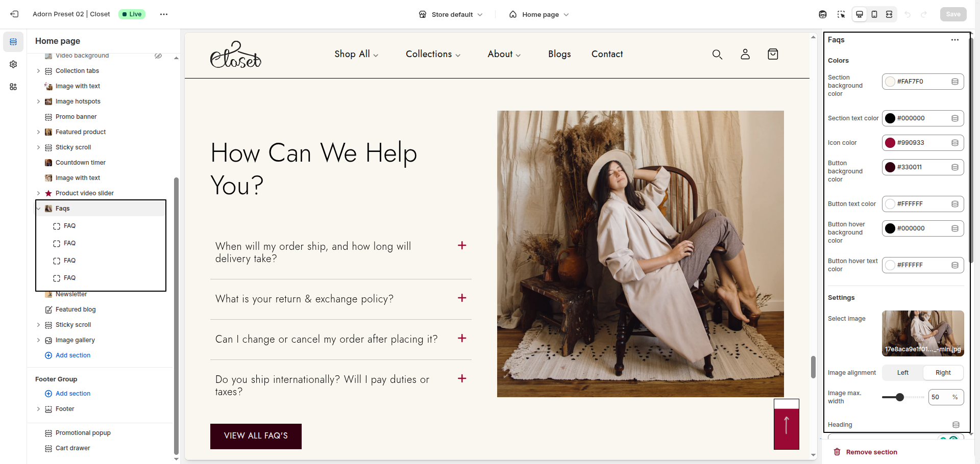Expand the Image gallery section

38,340
